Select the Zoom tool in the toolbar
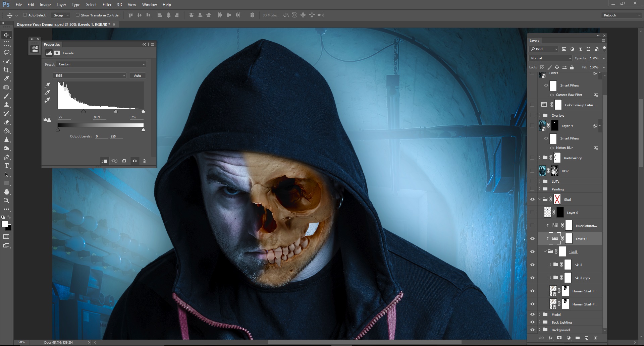This screenshot has height=346, width=644. (x=6, y=200)
